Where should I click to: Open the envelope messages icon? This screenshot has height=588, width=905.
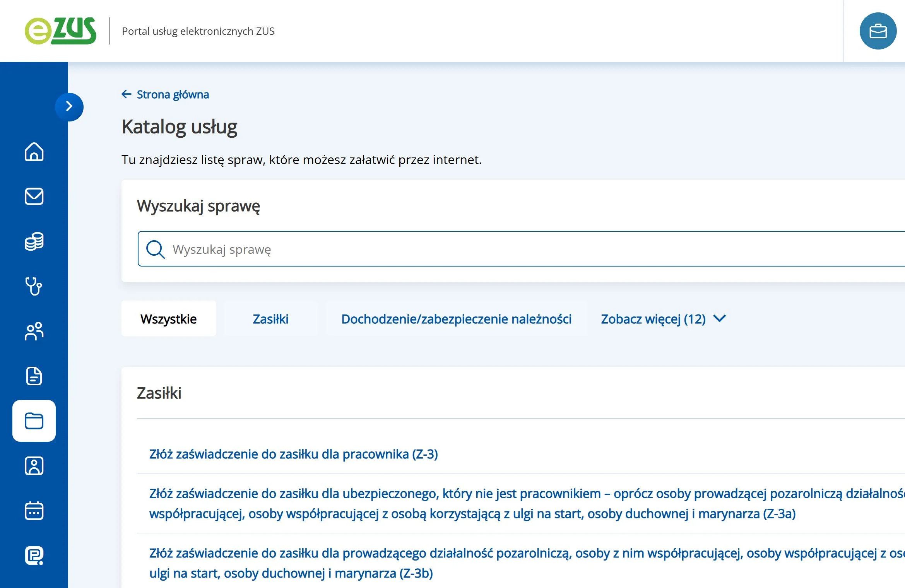[34, 196]
